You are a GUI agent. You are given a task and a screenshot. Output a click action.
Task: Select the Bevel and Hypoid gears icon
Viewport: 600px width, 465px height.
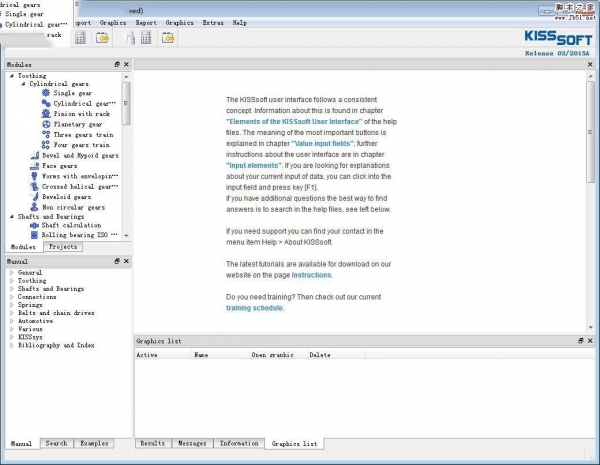click(34, 155)
